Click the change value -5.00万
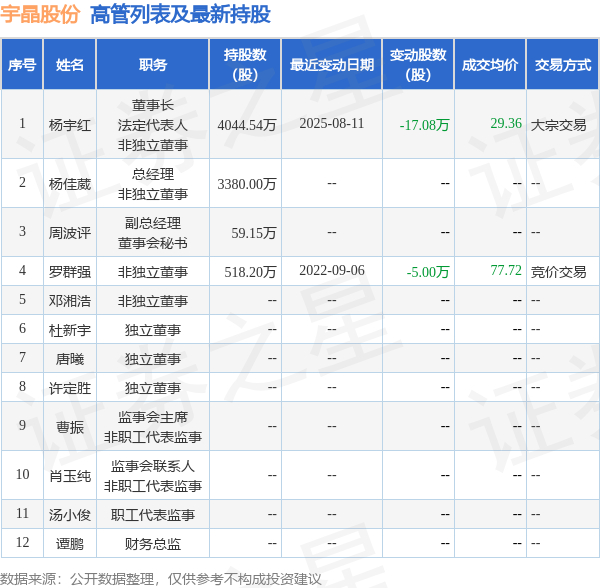This screenshot has height=588, width=600. pyautogui.click(x=428, y=272)
